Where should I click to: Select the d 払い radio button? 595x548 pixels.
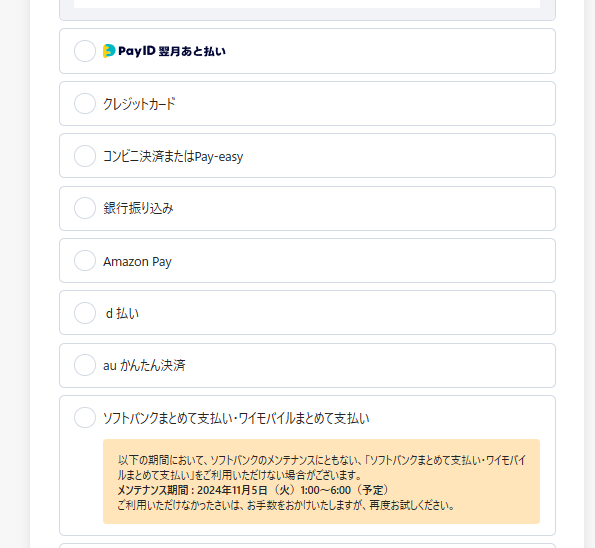coord(85,313)
